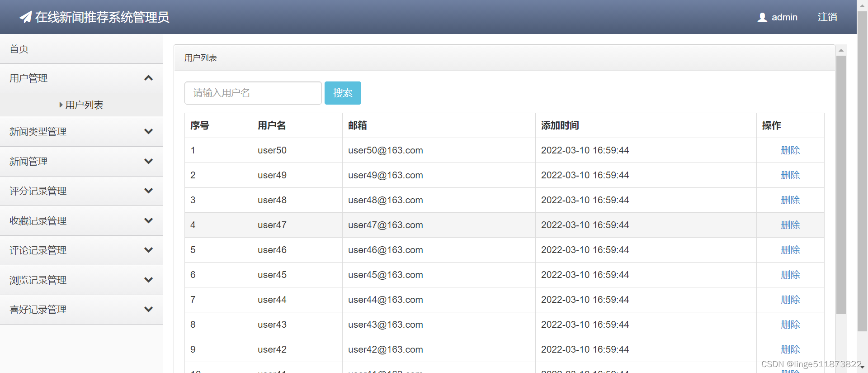Select the user50 username cell
The width and height of the screenshot is (868, 373).
point(297,150)
